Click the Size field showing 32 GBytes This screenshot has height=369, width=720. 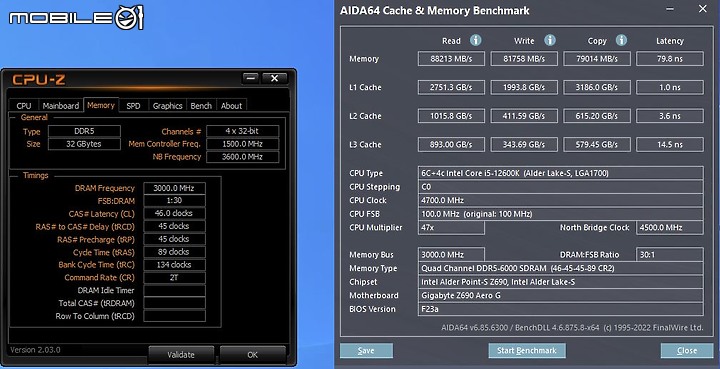[84, 144]
